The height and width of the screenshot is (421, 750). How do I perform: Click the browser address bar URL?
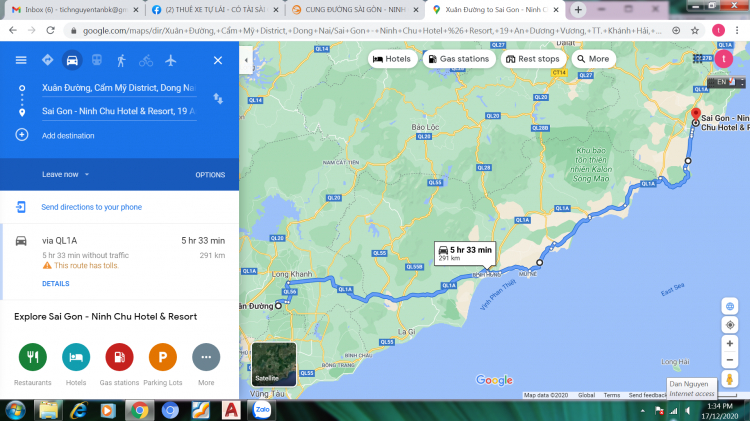373,31
